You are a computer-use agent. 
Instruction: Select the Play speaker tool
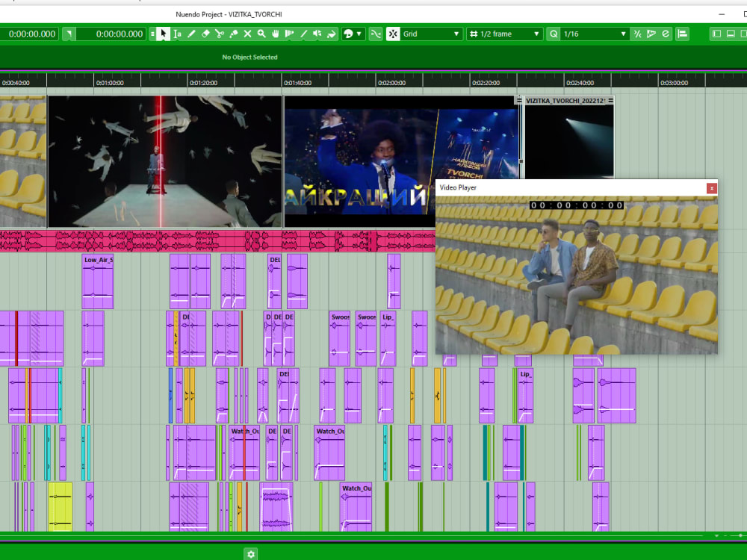point(317,34)
